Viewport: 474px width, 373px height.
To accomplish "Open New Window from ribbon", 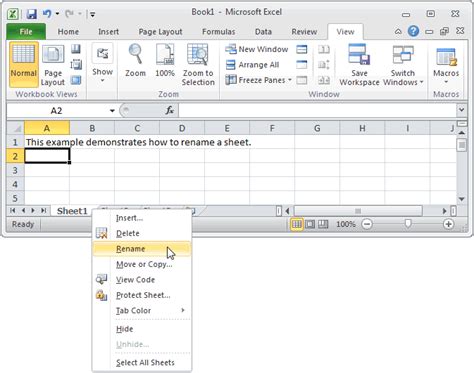I will (x=257, y=49).
